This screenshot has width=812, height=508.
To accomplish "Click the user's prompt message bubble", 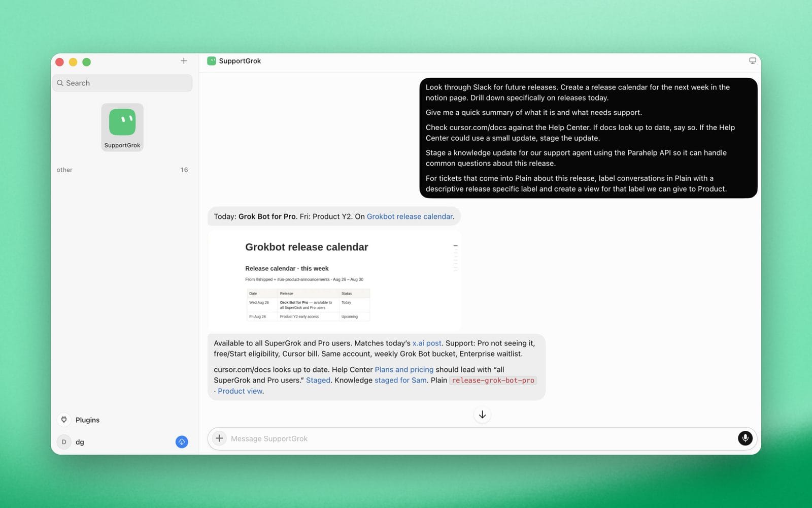I will click(588, 138).
